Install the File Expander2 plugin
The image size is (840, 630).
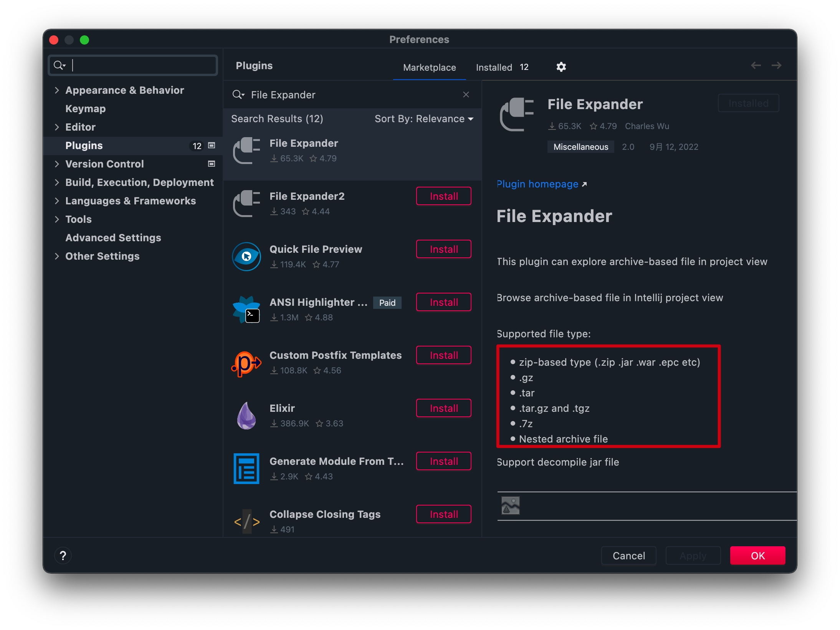point(443,196)
